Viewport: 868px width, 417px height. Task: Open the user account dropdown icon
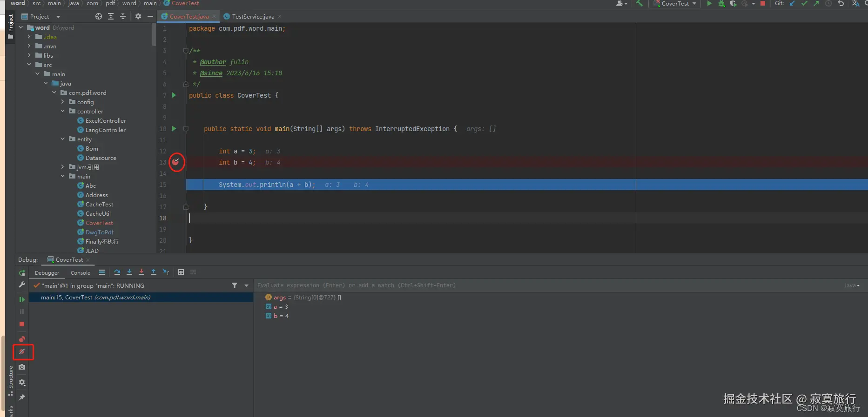click(x=622, y=3)
